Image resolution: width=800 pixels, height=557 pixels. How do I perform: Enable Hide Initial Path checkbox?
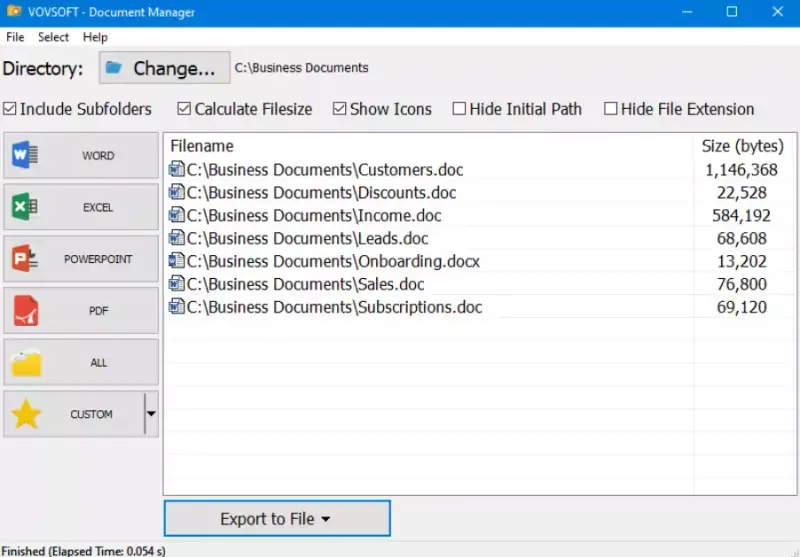[459, 109]
